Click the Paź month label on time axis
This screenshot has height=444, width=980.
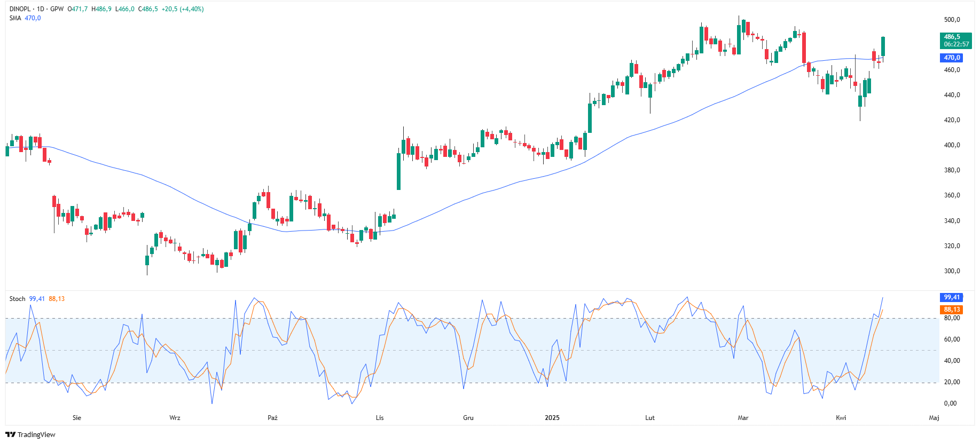(x=272, y=418)
